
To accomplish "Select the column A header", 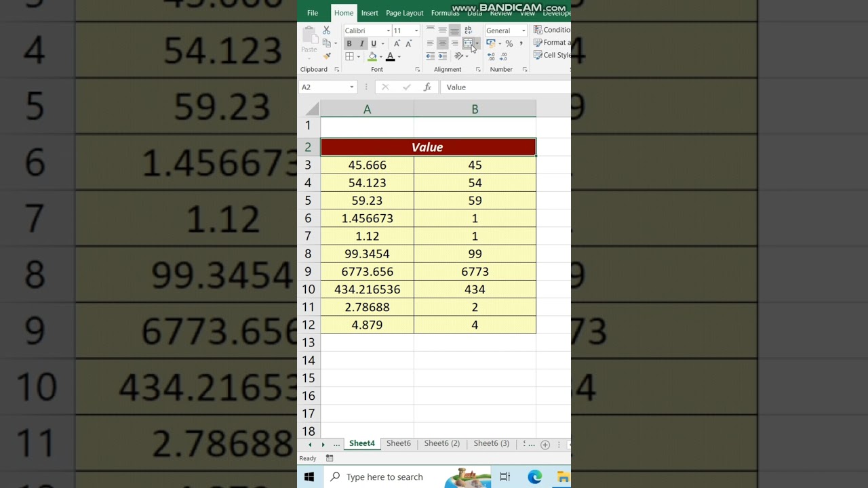I will [367, 109].
